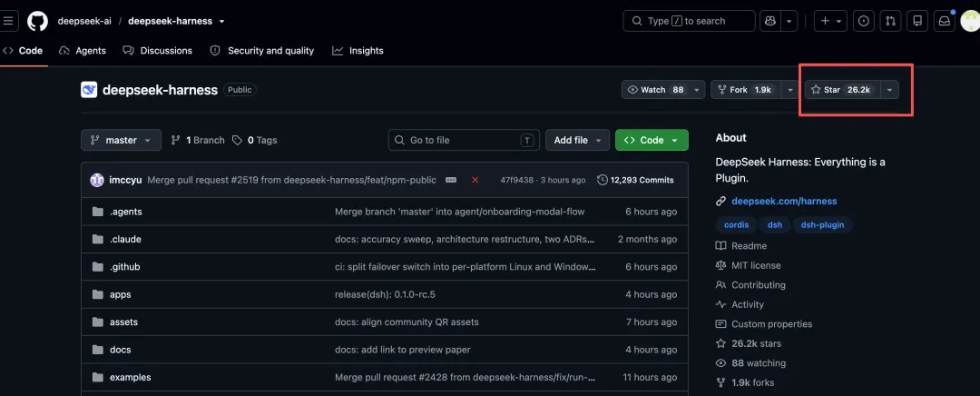The height and width of the screenshot is (396, 980).
Task: Open the imccyu author name link
Action: 125,180
